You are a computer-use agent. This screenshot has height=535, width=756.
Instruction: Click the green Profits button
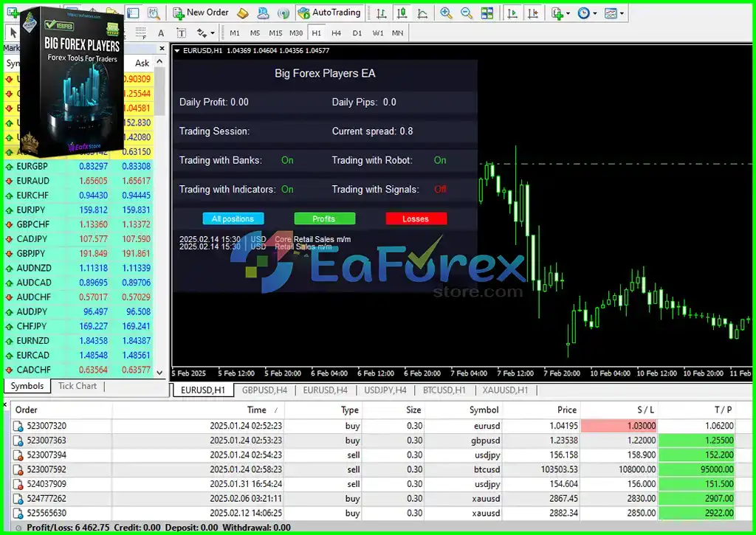point(325,219)
